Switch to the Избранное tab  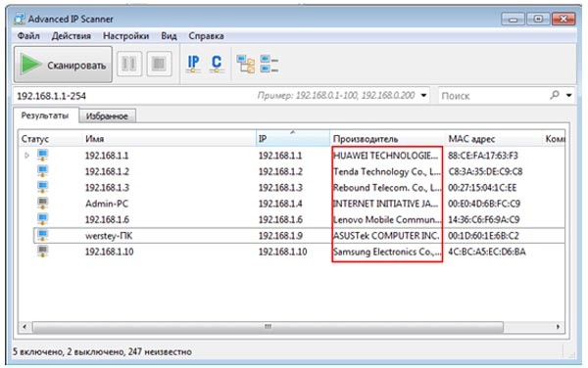(107, 116)
